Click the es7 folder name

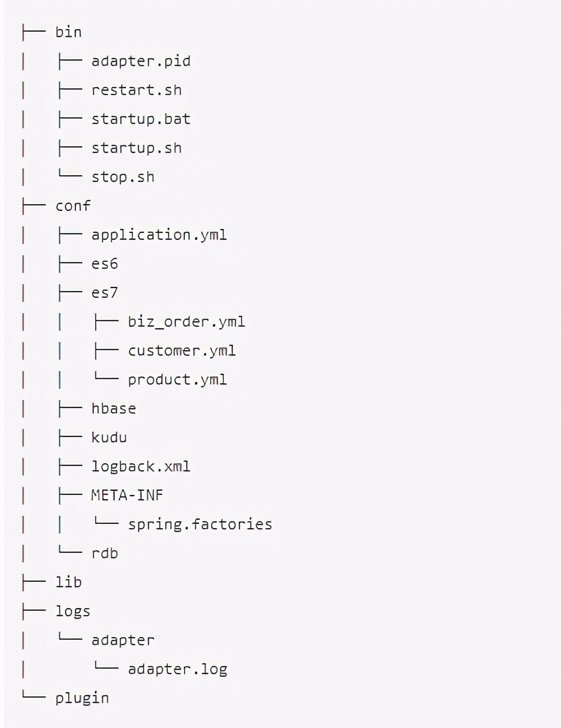point(104,293)
